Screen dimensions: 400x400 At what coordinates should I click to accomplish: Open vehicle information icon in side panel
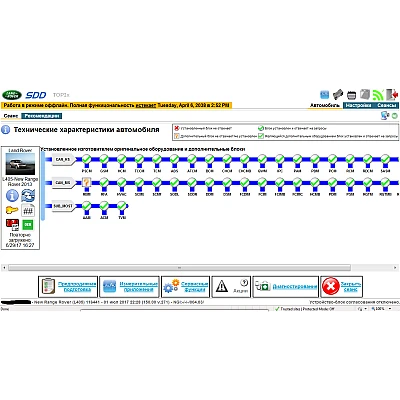[12, 195]
